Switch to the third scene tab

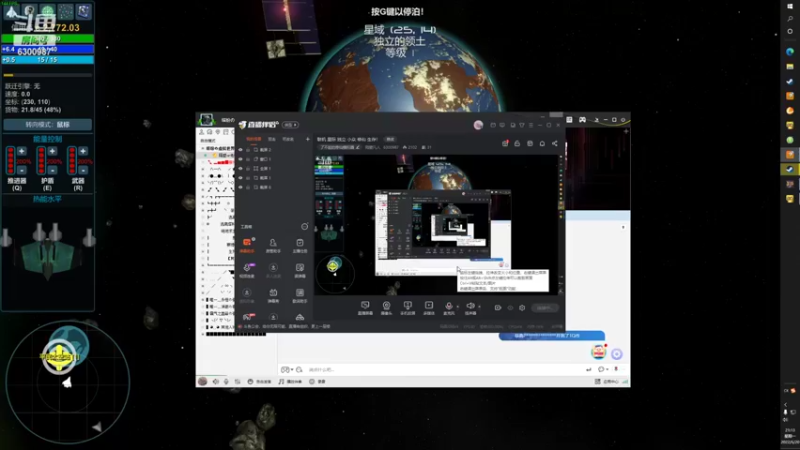click(x=288, y=139)
